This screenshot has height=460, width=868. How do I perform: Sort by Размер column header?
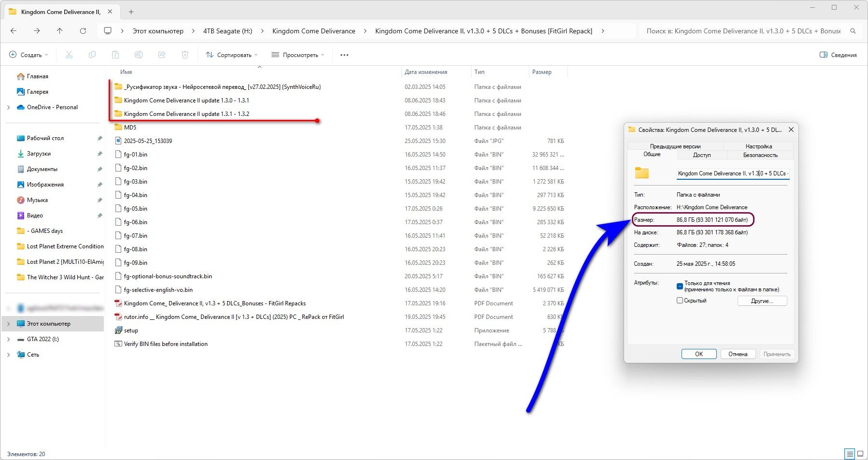548,72
